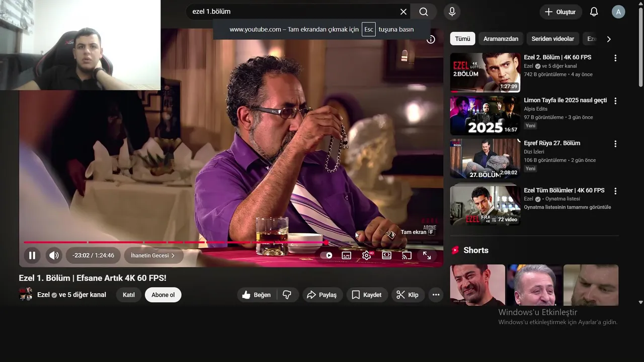The width and height of the screenshot is (644, 362).
Task: Click the '72 video' playlist count badge
Action: (504, 219)
